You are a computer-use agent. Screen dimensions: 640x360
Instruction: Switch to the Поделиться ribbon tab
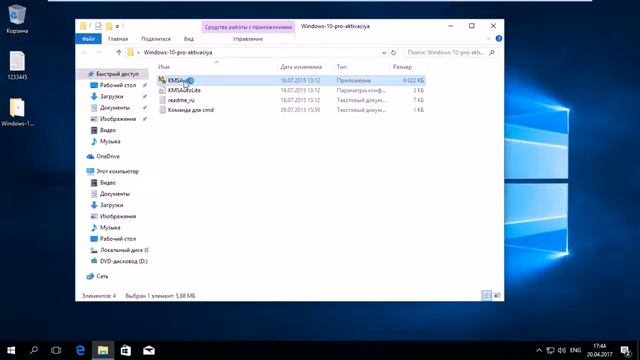pos(156,39)
